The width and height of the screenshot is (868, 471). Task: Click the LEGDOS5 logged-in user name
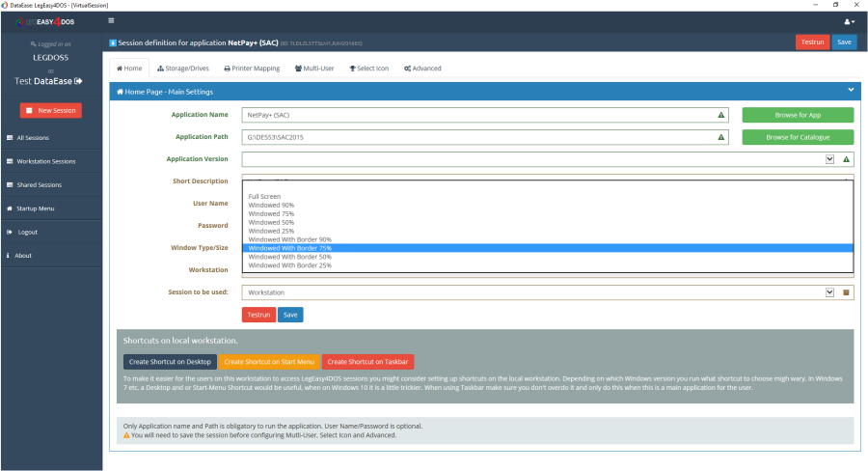coord(50,58)
